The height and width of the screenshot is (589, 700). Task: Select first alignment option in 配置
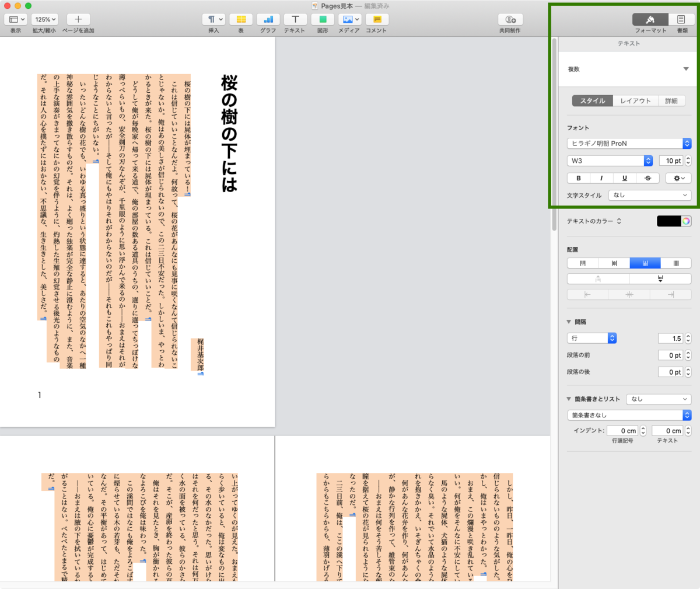point(583,263)
